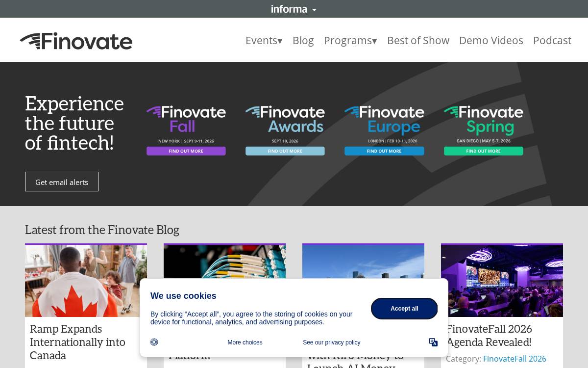Click the FinovateFall 2026 category link
The width and height of the screenshot is (588, 368).
click(514, 359)
